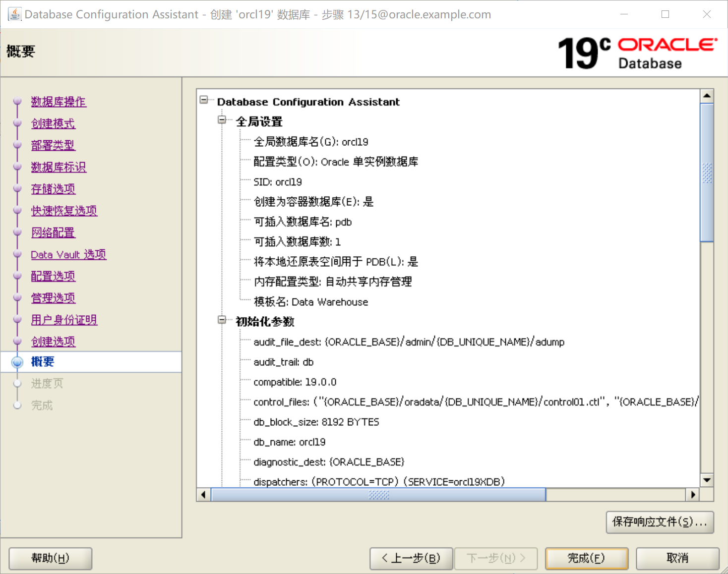The width and height of the screenshot is (728, 574).
Task: Maximize the Database Configuration Assistant window
Action: pyautogui.click(x=666, y=14)
